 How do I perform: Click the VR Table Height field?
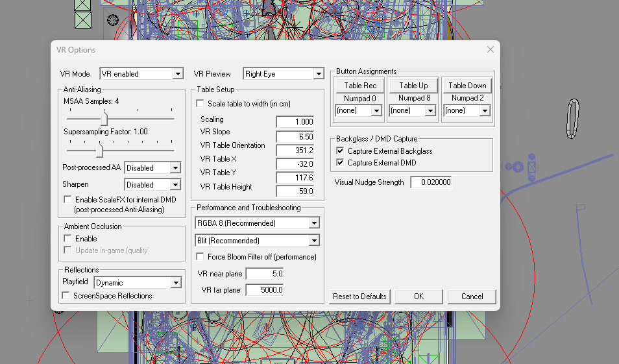tap(295, 191)
